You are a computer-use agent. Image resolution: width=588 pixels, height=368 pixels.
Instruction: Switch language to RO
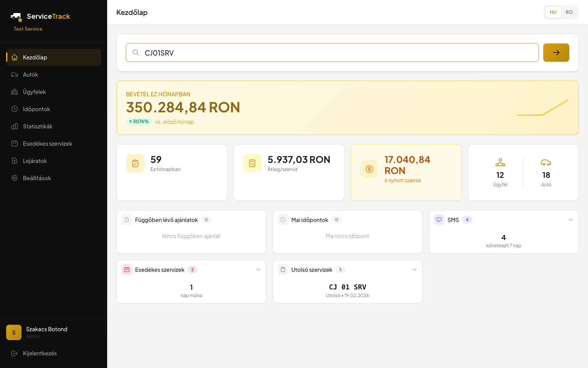click(x=569, y=12)
